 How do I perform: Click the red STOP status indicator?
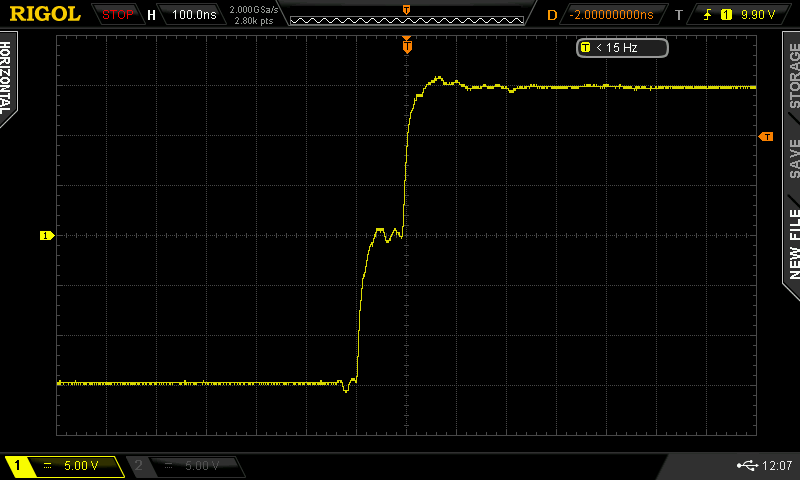point(117,15)
